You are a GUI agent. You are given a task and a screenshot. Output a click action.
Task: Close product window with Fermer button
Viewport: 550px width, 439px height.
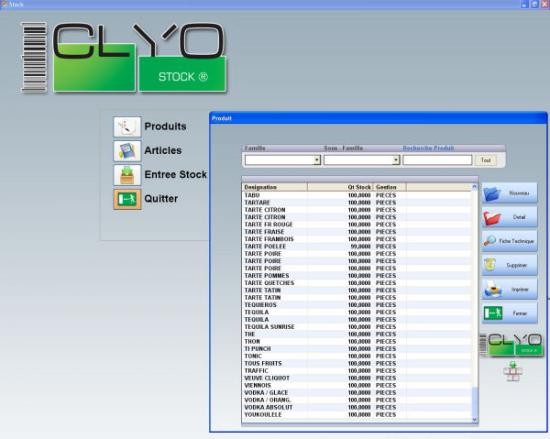pos(509,313)
